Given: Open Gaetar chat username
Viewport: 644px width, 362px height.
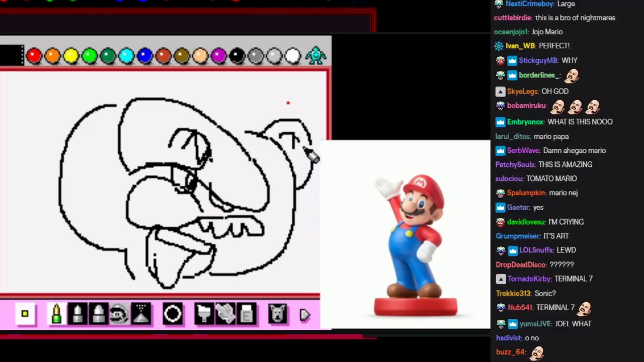Looking at the screenshot, I should pyautogui.click(x=518, y=207).
